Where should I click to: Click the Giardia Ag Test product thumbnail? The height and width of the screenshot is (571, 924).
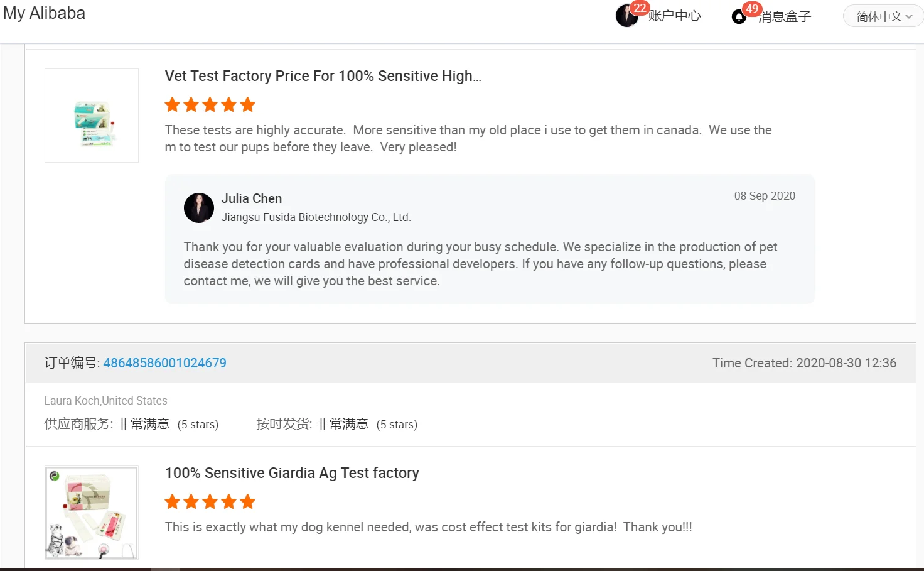click(92, 513)
